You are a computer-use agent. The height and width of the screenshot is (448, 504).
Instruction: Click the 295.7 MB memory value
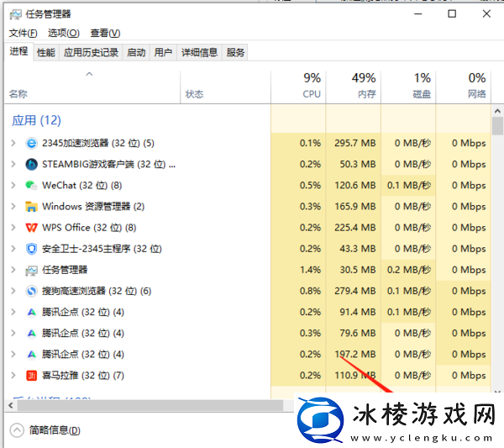(354, 143)
